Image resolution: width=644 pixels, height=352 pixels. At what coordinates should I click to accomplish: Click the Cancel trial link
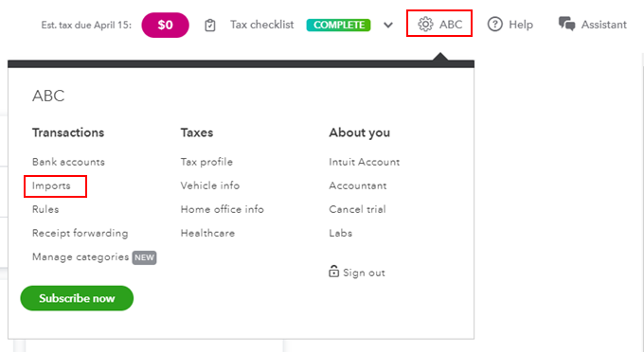(x=357, y=209)
